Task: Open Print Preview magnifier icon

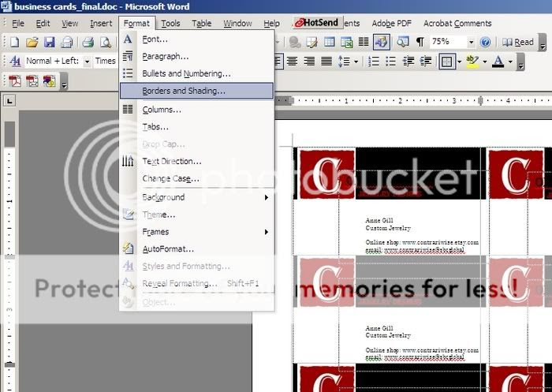Action: [105, 43]
